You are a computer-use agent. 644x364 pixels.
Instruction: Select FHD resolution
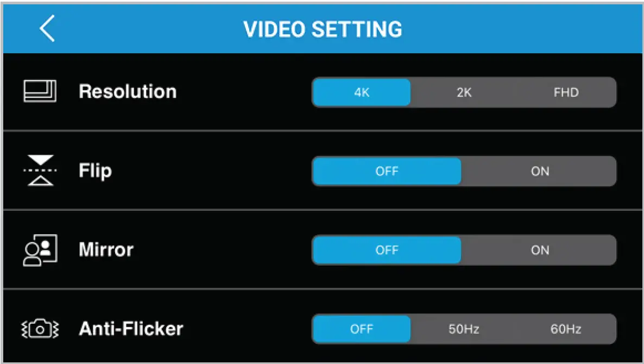coord(566,92)
